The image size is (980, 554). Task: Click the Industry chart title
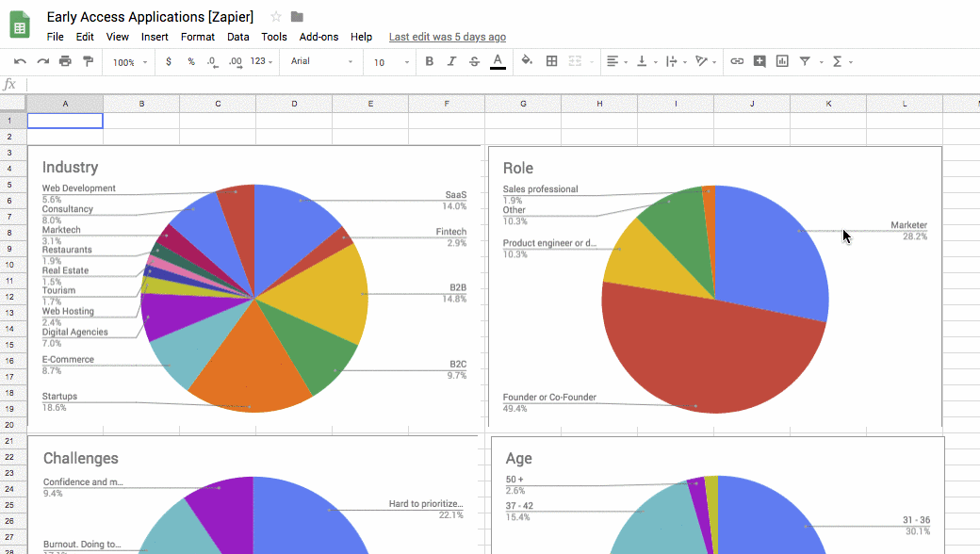[x=70, y=168]
